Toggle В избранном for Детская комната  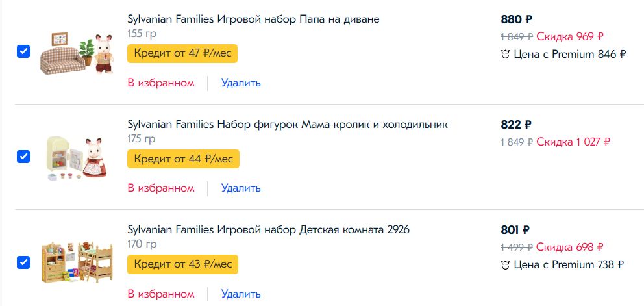click(x=161, y=294)
